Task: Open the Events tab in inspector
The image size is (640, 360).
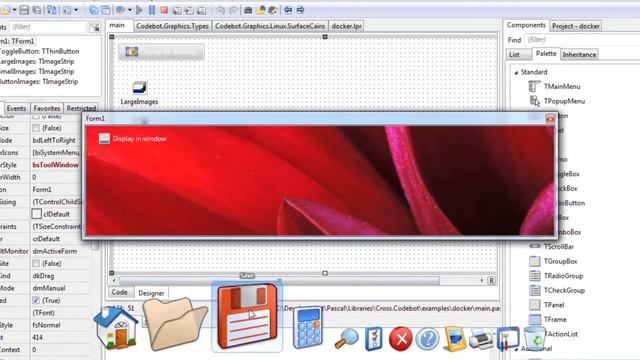Action: tap(16, 108)
